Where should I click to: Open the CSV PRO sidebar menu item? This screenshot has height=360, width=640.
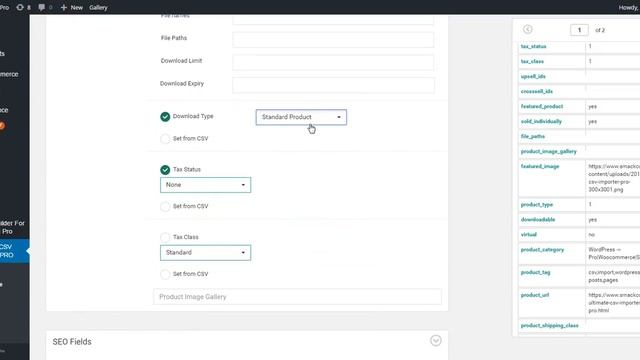click(x=14, y=251)
